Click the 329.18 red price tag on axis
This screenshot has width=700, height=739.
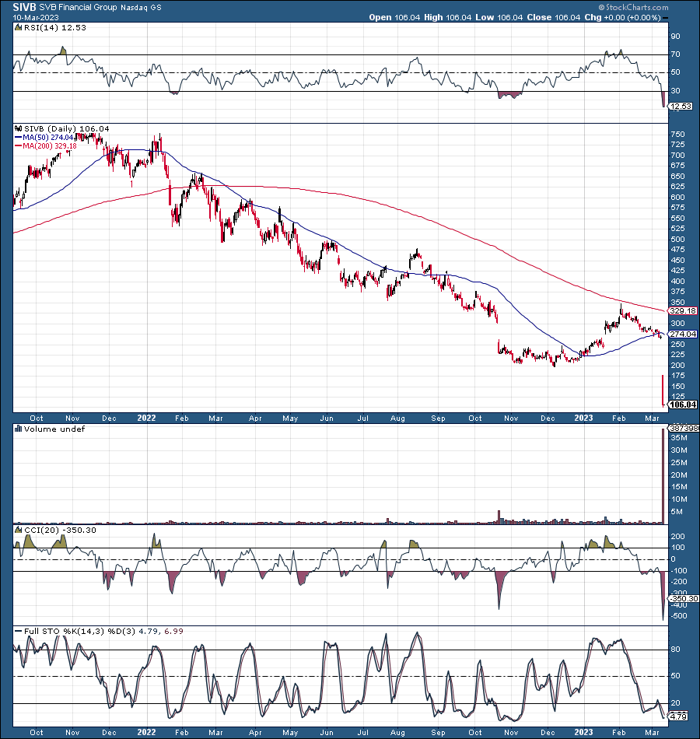click(683, 310)
